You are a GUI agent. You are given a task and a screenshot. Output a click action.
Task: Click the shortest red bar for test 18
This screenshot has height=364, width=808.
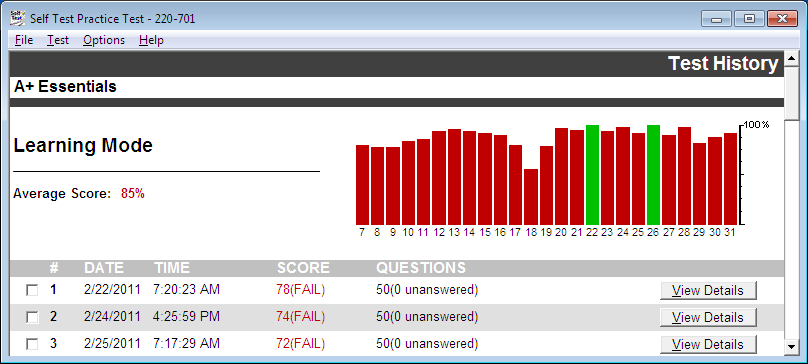click(531, 197)
